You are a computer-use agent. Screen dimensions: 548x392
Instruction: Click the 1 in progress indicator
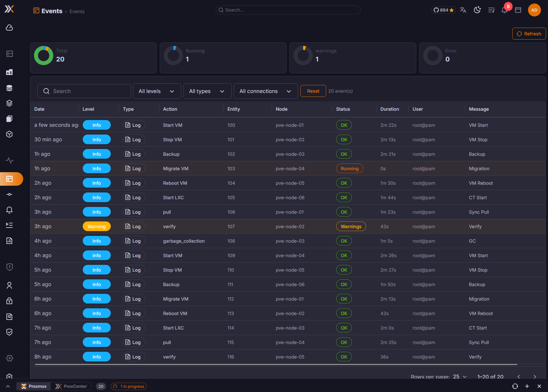point(129,386)
